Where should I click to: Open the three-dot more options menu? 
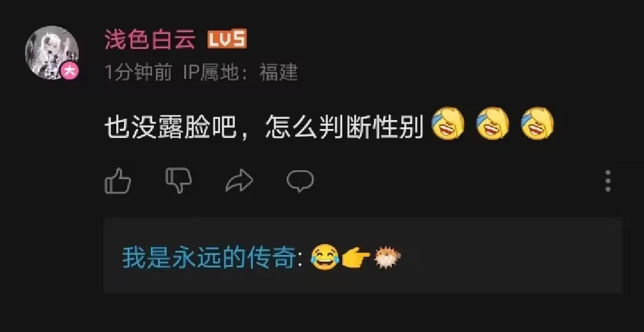[608, 181]
